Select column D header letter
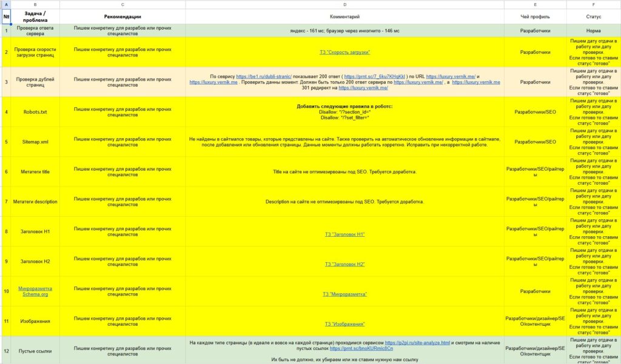Screen dimensions: 621x364 coord(344,5)
